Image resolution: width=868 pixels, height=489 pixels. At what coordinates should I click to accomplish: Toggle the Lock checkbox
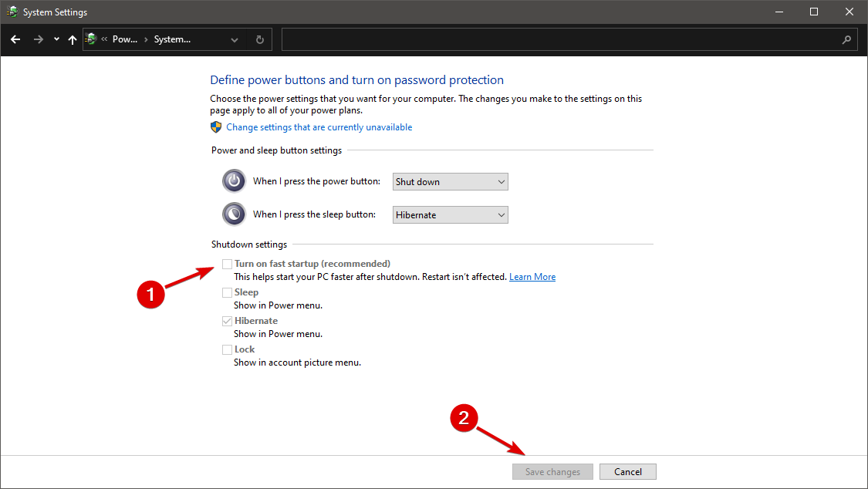(x=227, y=349)
